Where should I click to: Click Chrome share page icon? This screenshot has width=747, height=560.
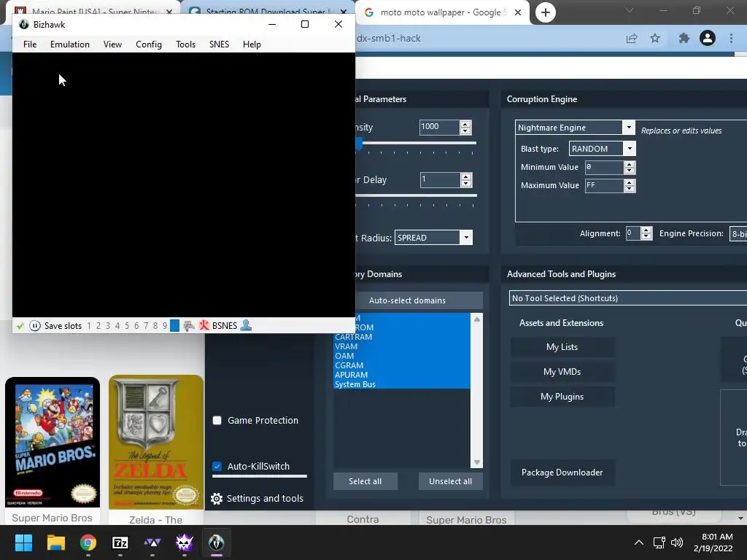(x=632, y=38)
